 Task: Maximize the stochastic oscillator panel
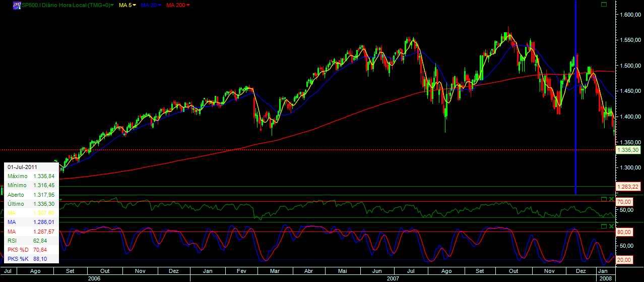(x=604, y=227)
